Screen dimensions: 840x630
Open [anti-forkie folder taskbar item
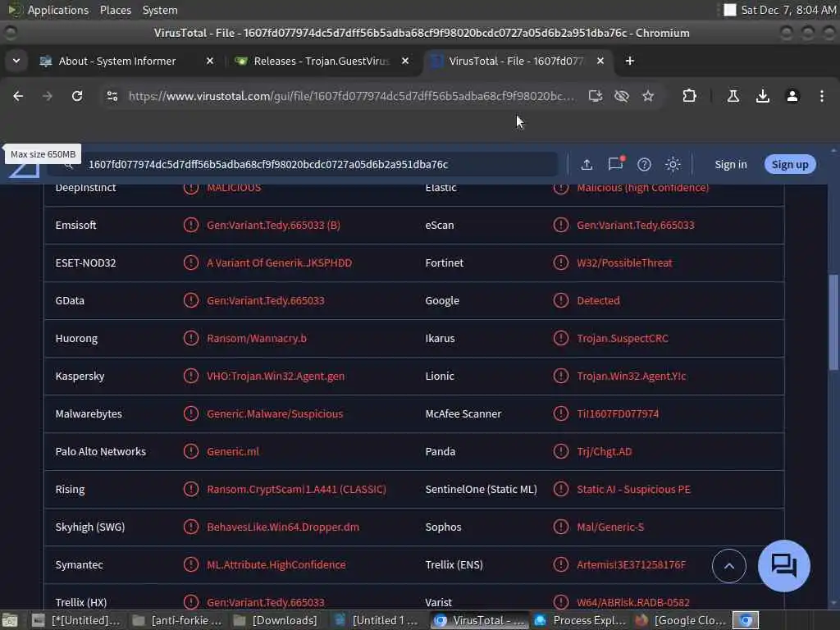click(177, 620)
